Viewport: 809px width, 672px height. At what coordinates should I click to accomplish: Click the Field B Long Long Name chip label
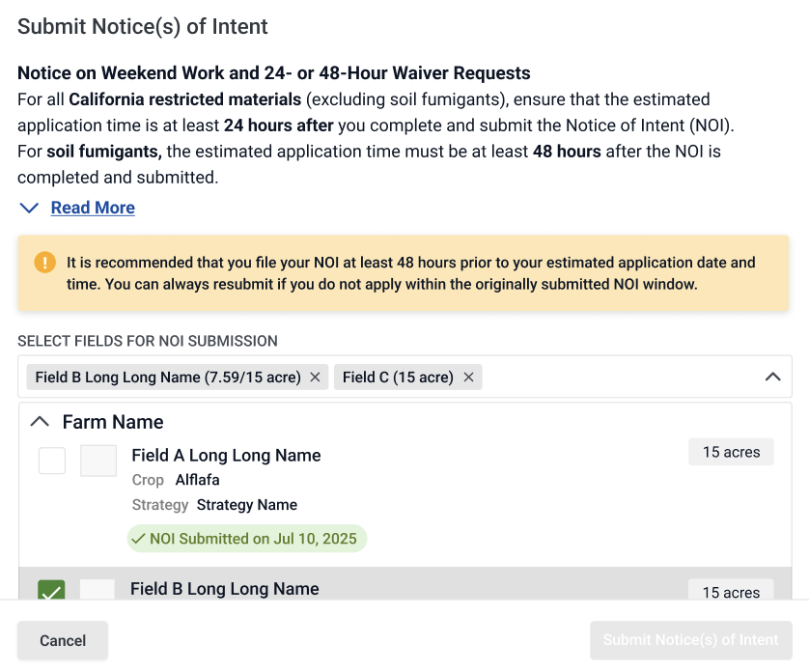[x=168, y=378]
